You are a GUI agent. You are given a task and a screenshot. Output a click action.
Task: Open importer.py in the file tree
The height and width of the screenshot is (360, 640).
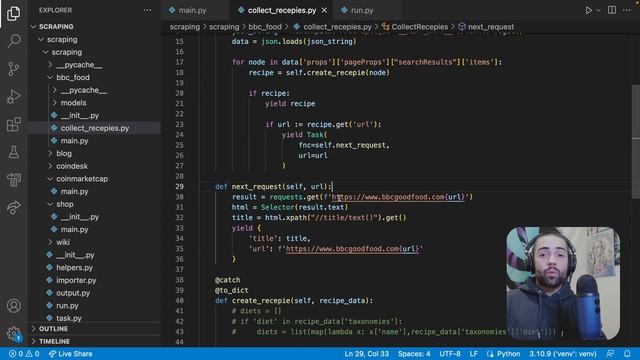(76, 280)
